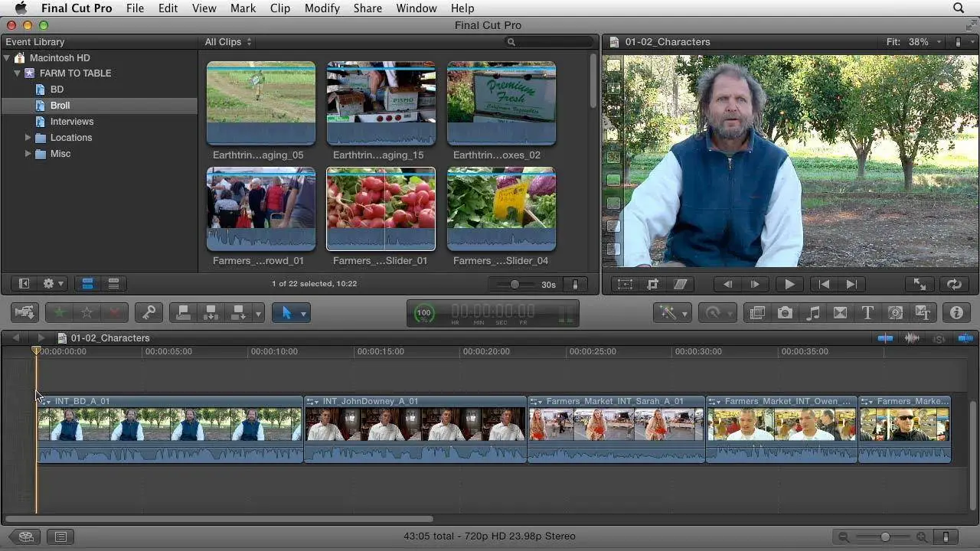Enable the Distort tool in the viewer

680,285
